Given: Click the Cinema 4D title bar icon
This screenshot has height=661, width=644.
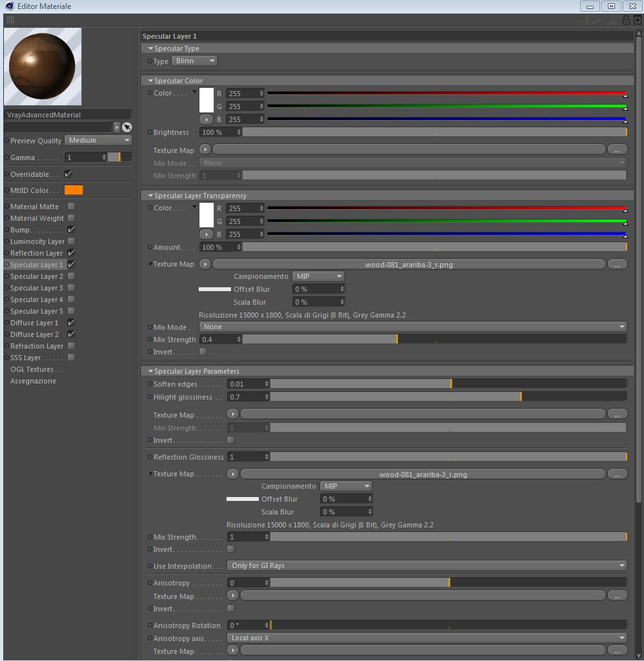Looking at the screenshot, I should (9, 6).
